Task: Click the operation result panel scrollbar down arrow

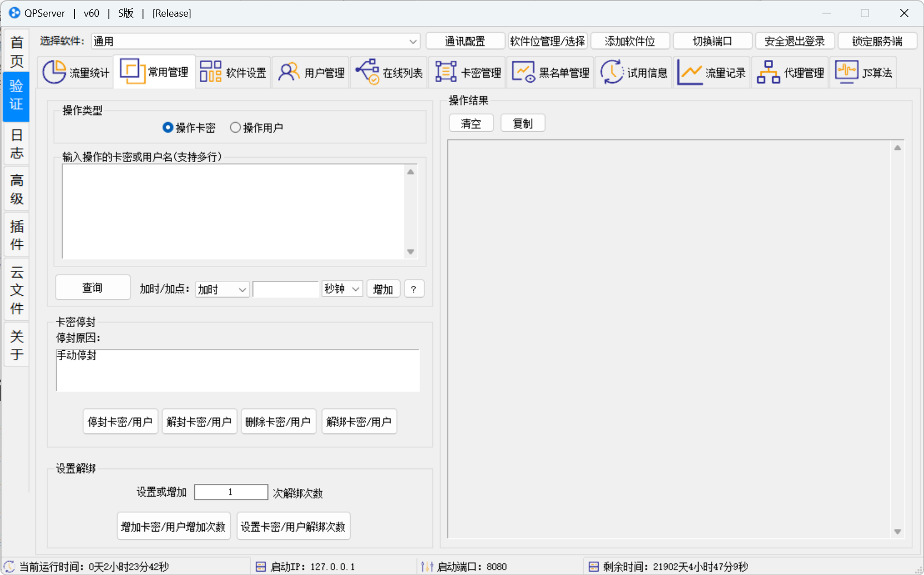Action: click(x=897, y=532)
